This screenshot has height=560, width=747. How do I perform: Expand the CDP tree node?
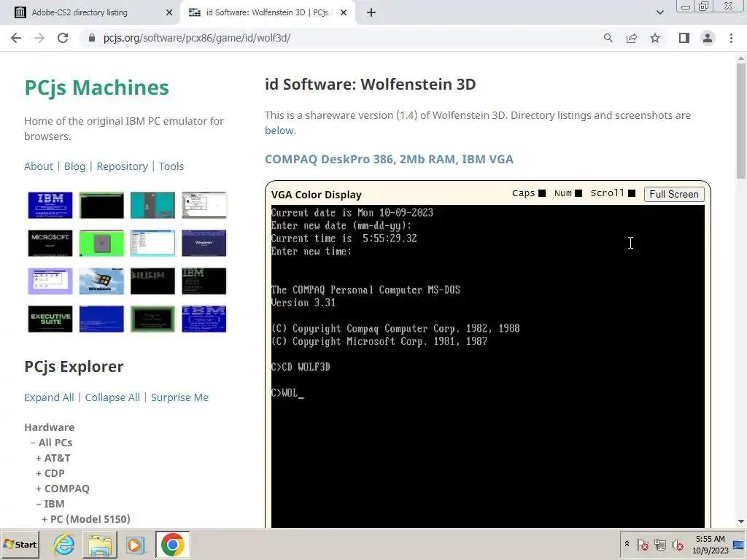click(x=39, y=473)
